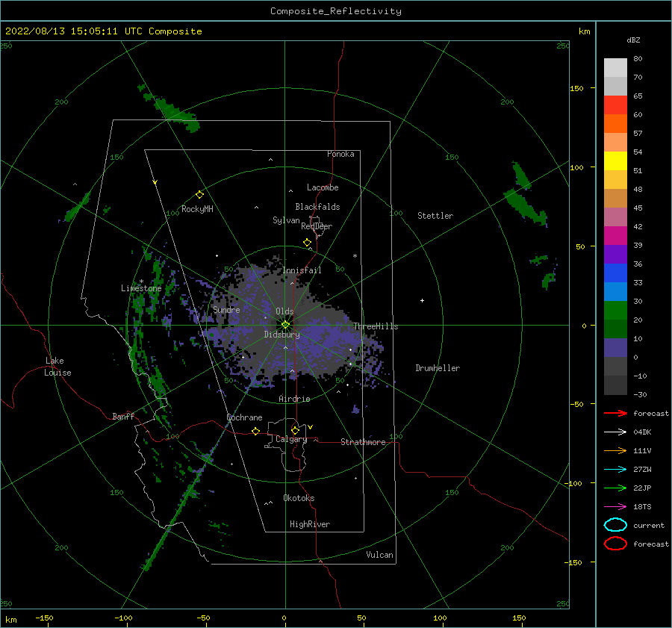Viewport: 672px width, 628px height.
Task: Select the blue 36 dBZ color band
Action: pyautogui.click(x=615, y=273)
